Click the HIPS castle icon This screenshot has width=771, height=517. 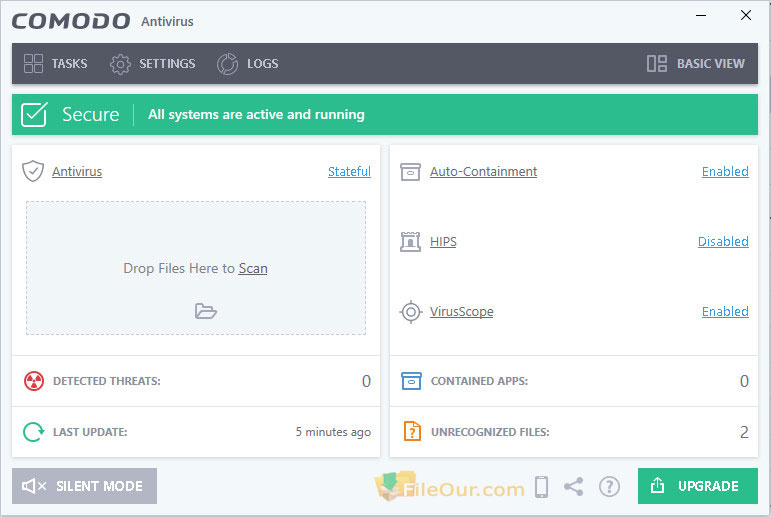pos(410,242)
